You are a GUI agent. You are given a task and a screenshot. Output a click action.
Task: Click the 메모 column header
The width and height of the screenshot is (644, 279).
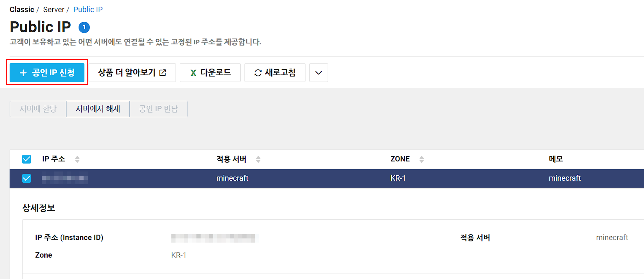pyautogui.click(x=556, y=159)
